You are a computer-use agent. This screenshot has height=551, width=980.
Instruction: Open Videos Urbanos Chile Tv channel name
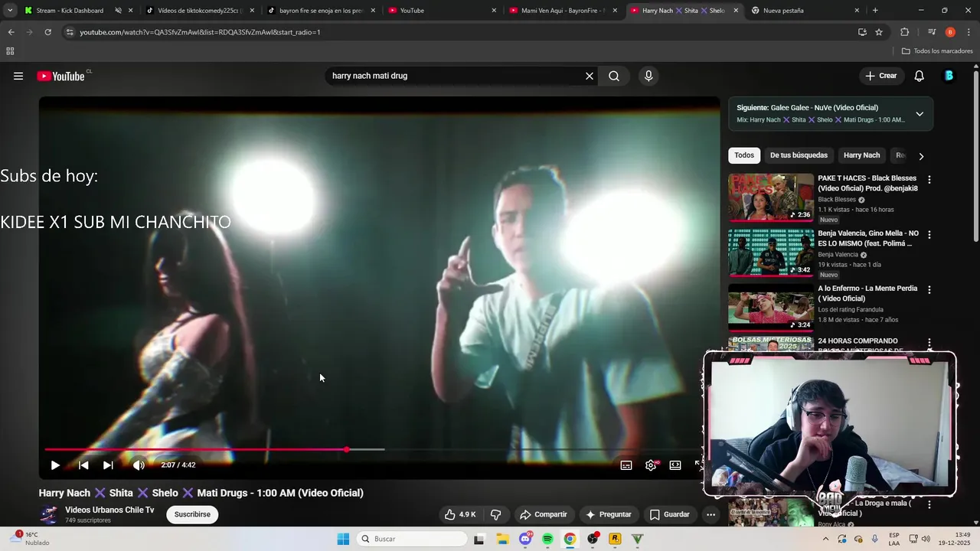(x=109, y=510)
